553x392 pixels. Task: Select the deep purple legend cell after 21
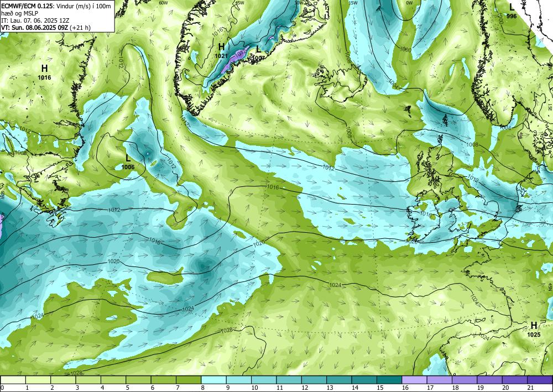click(540, 380)
